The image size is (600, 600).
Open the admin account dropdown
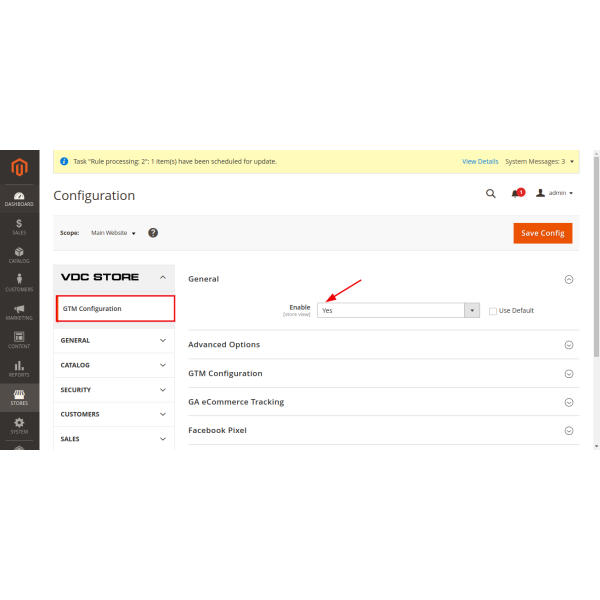coord(555,193)
